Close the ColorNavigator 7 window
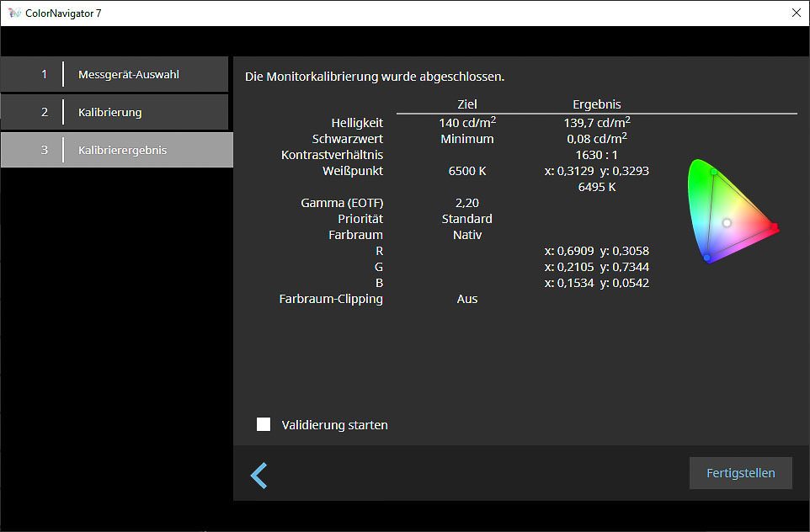This screenshot has width=810, height=532. point(796,13)
